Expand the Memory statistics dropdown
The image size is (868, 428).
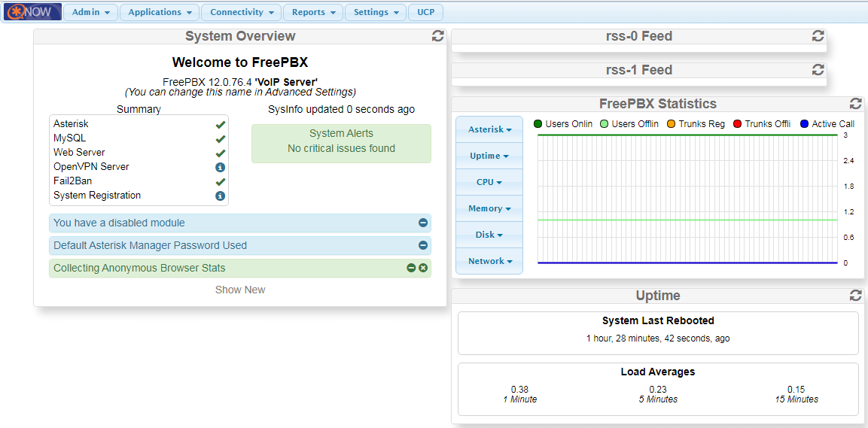[x=489, y=208]
